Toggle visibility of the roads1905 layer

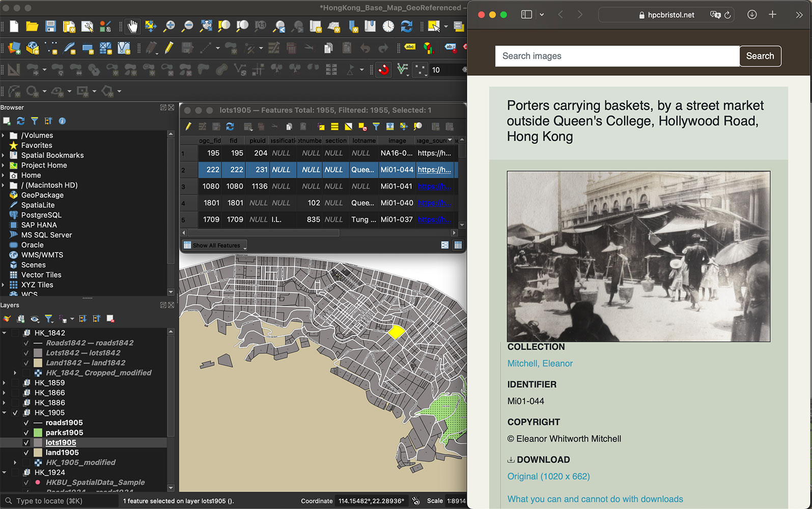pos(26,423)
